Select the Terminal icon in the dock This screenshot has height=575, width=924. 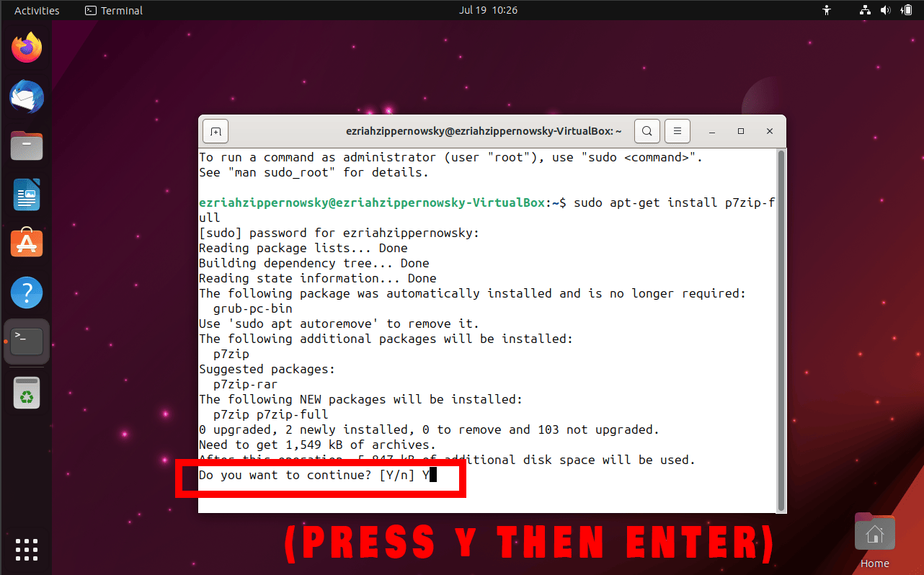[27, 342]
